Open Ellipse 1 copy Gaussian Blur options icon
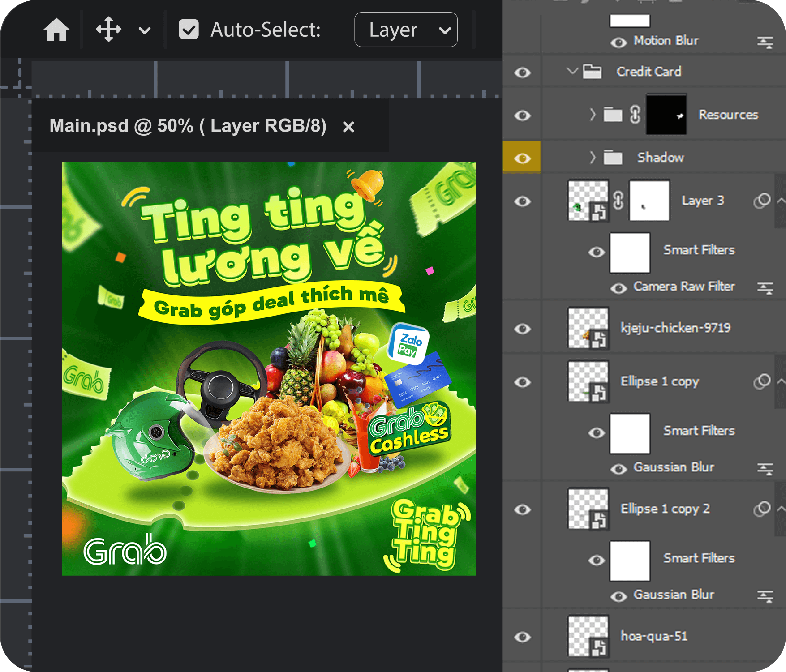Screen dimensions: 786x672 pyautogui.click(x=765, y=469)
